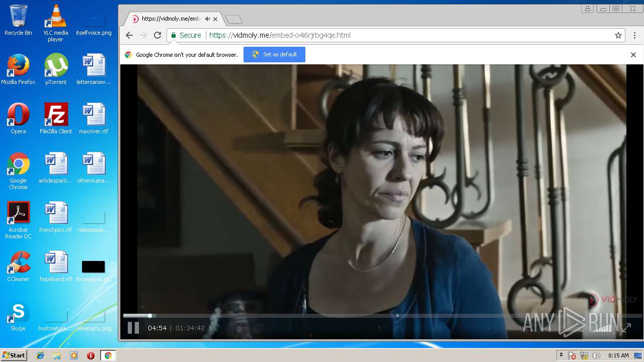Viewport: 644px width, 362px height.
Task: Launch Opera browser shortcut
Action: click(18, 119)
